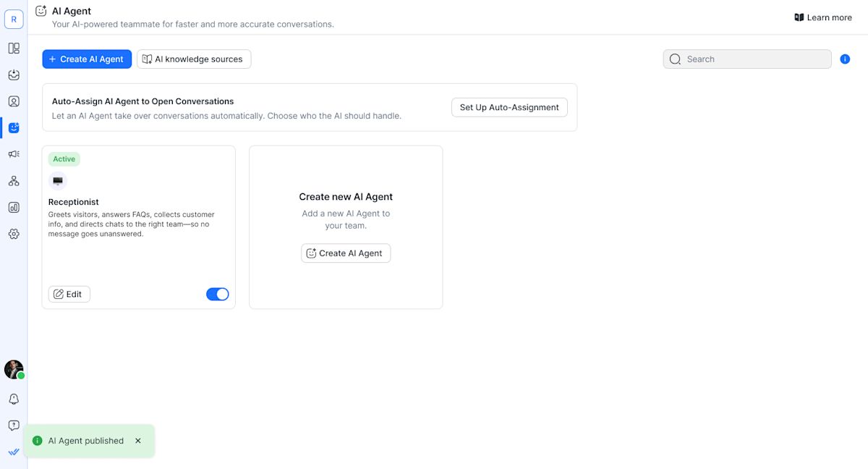Dismiss the AI Agent published notification

(x=138, y=440)
